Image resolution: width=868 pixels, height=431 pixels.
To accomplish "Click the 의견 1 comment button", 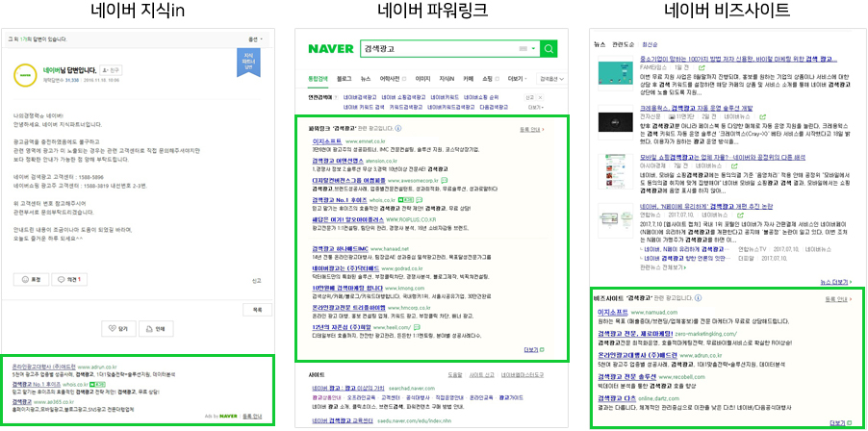I will click(x=69, y=279).
